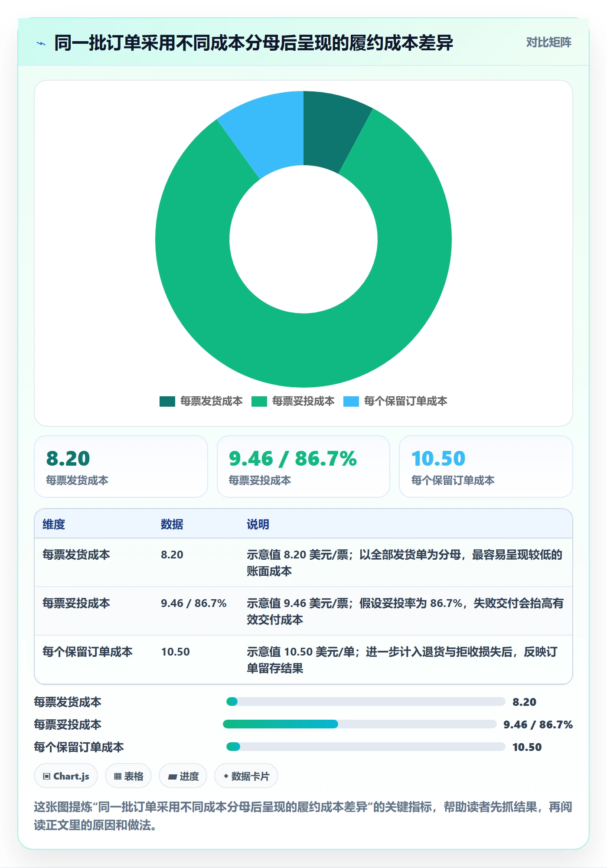
Task: Click description starting 示意值 8.20 美元/票
Action: [x=405, y=563]
